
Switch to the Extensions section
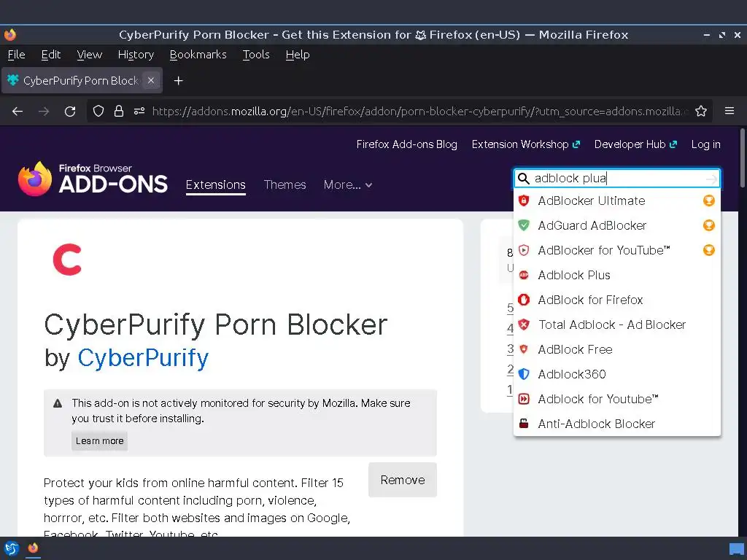pyautogui.click(x=216, y=184)
